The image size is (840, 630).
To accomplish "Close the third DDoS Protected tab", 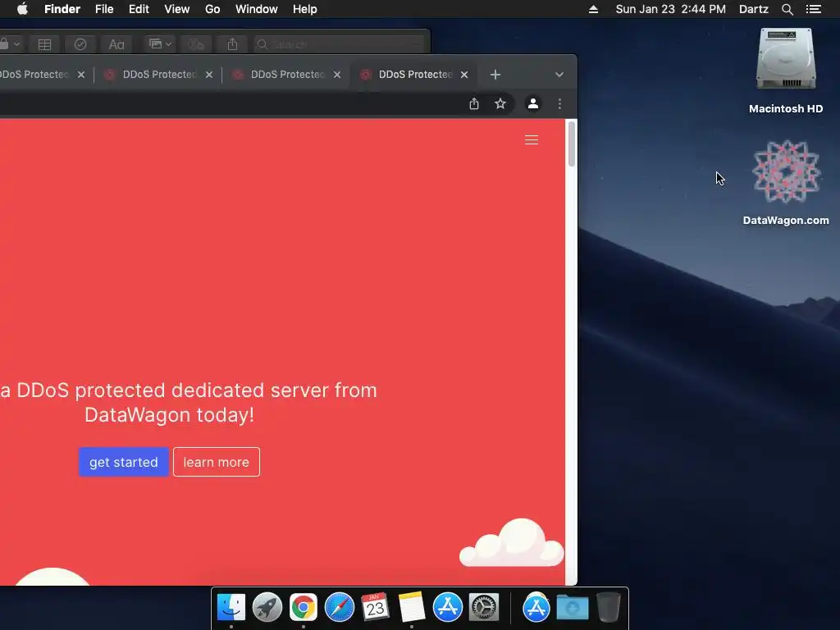I will [x=337, y=75].
